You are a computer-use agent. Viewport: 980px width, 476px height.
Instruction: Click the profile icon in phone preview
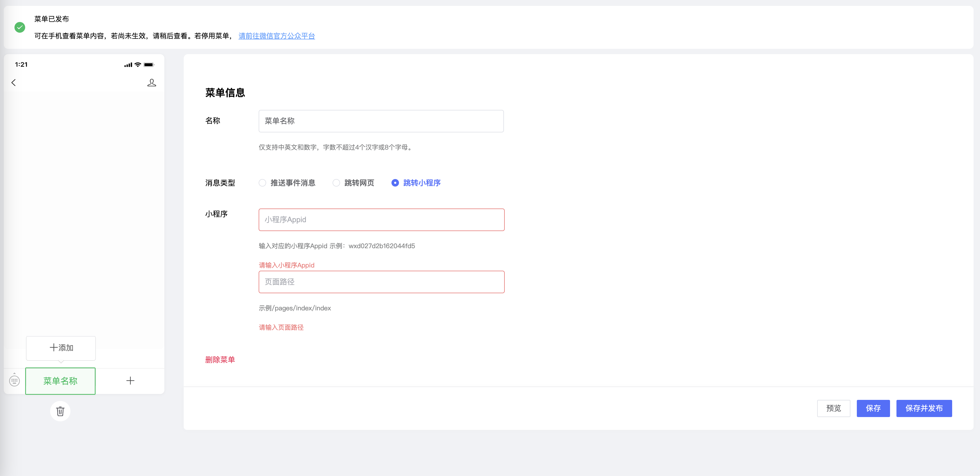[x=151, y=83]
